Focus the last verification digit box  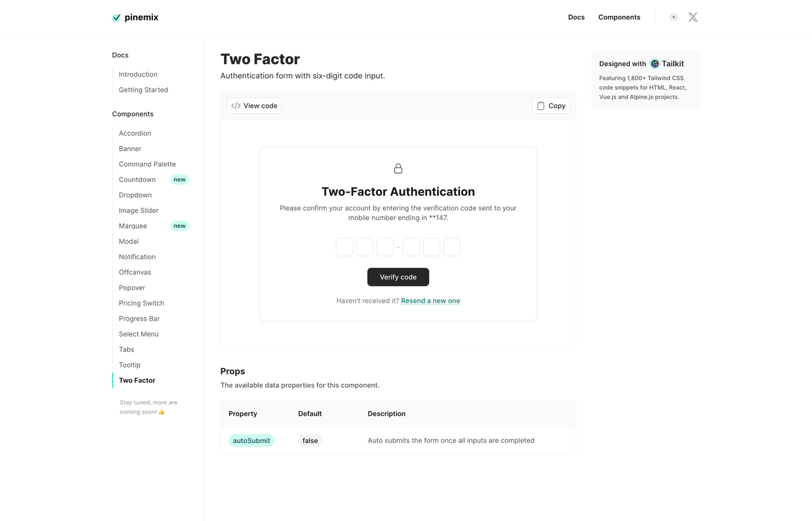(452, 247)
